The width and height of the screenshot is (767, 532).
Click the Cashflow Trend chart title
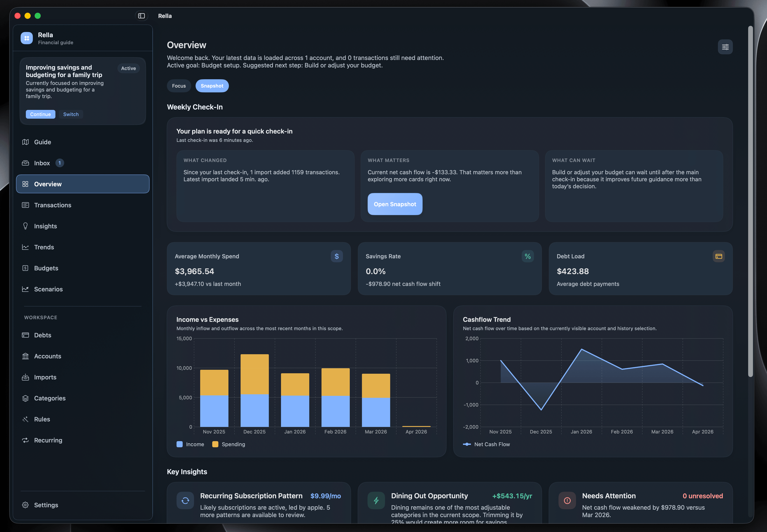[486, 319]
